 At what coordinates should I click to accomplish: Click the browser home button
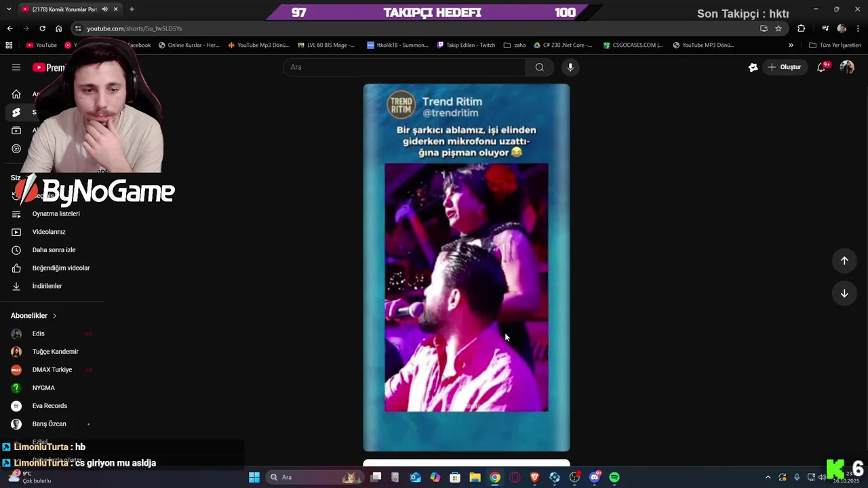click(58, 28)
